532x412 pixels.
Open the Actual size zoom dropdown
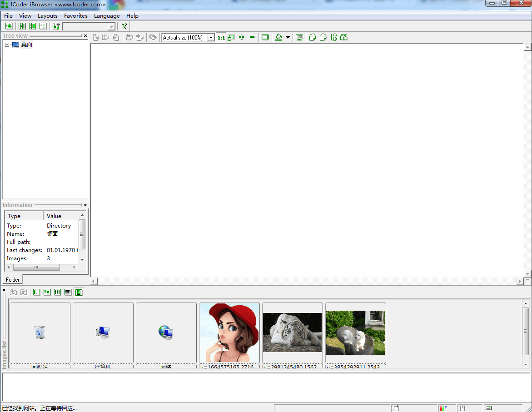(x=211, y=37)
